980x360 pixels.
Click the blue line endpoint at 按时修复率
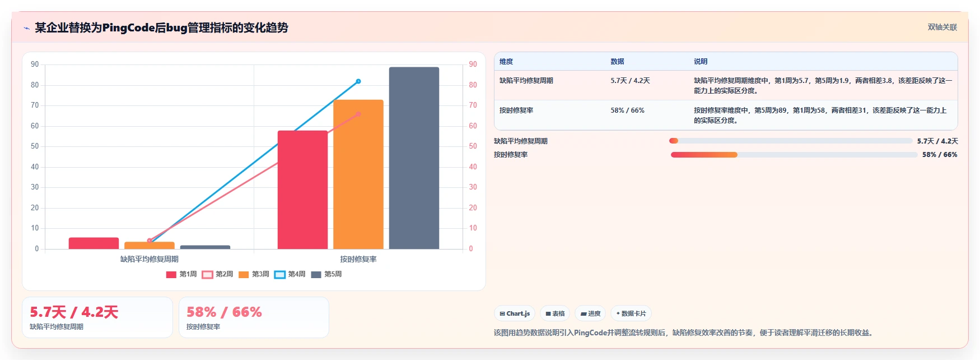click(358, 81)
